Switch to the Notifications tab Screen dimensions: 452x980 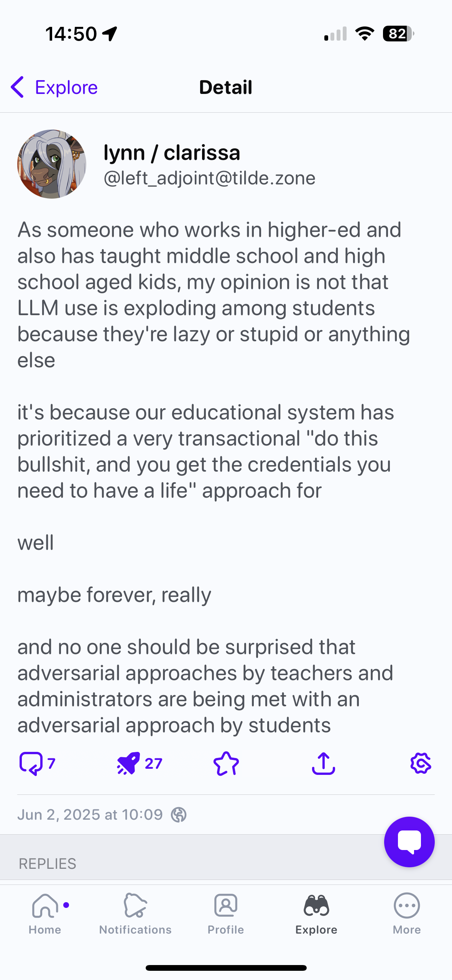135,914
